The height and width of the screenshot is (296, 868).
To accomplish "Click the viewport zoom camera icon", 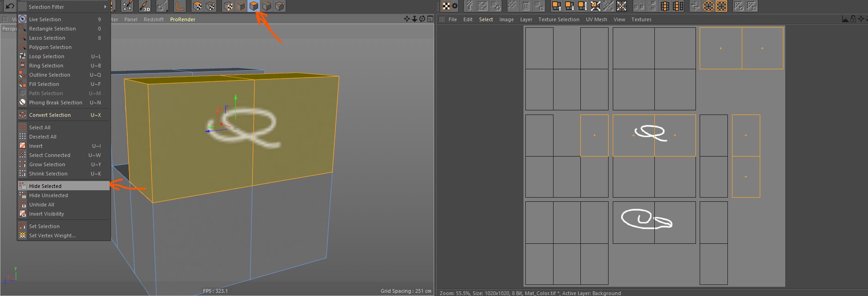I will (x=415, y=19).
